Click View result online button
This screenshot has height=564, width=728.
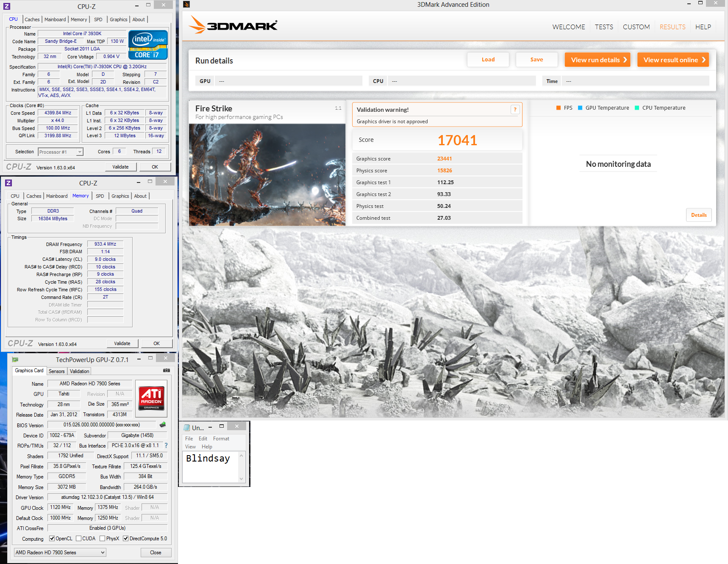[673, 60]
